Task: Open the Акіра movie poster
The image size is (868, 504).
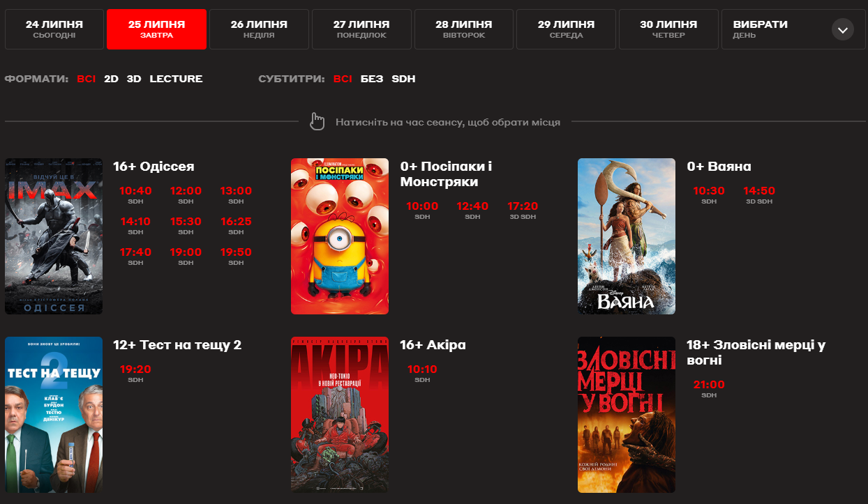Action: pos(340,415)
